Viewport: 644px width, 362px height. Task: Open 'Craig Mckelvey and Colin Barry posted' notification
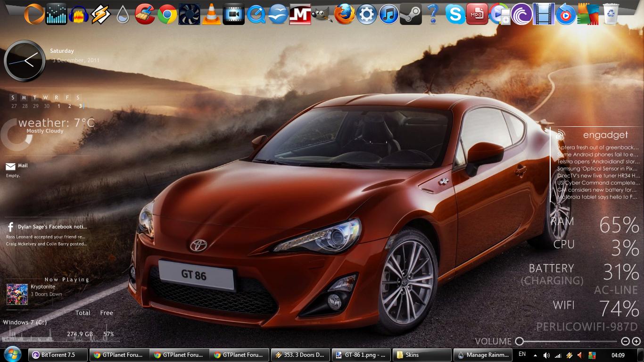(46, 244)
